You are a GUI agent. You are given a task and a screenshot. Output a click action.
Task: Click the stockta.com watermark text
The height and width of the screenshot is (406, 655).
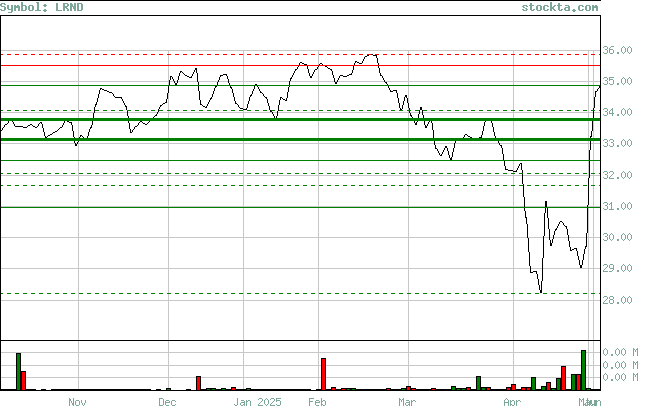[560, 8]
